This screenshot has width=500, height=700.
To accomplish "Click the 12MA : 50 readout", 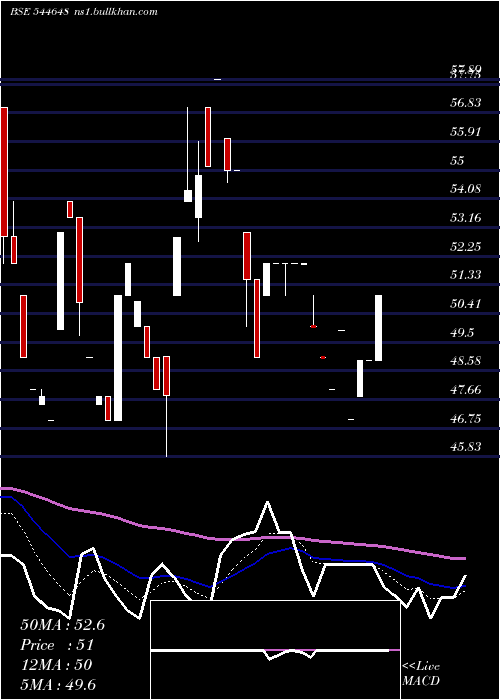I will pyautogui.click(x=56, y=665).
